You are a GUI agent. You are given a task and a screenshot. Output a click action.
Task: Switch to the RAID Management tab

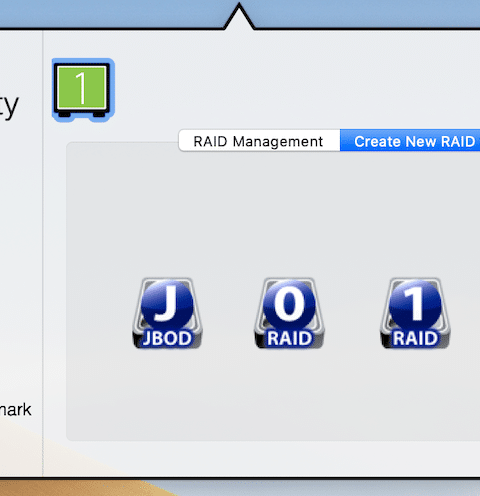[x=259, y=141]
